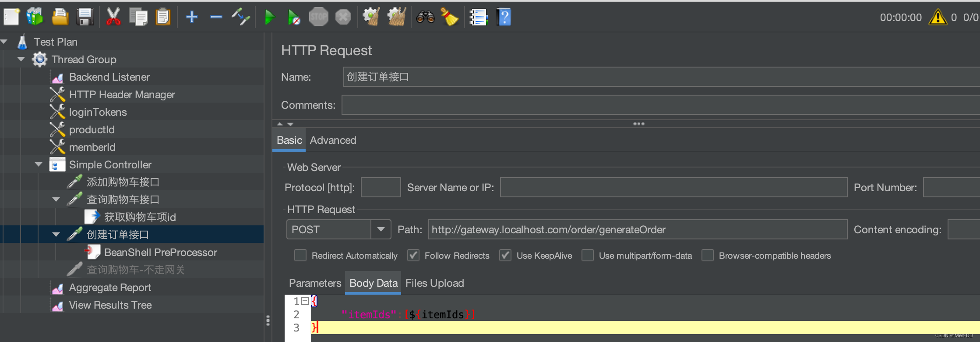Select View Results Tree listener
The height and width of the screenshot is (342, 980).
[x=110, y=305]
